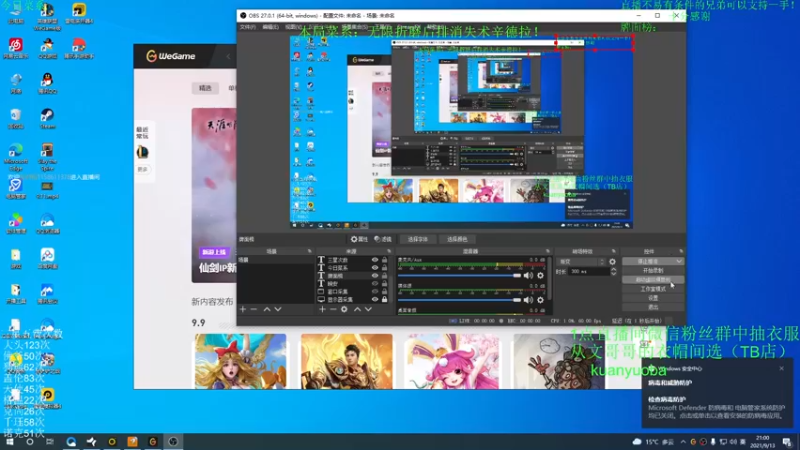This screenshot has height=450, width=800.
Task: Open the 文件(F) menu in OBS
Action: click(x=247, y=27)
